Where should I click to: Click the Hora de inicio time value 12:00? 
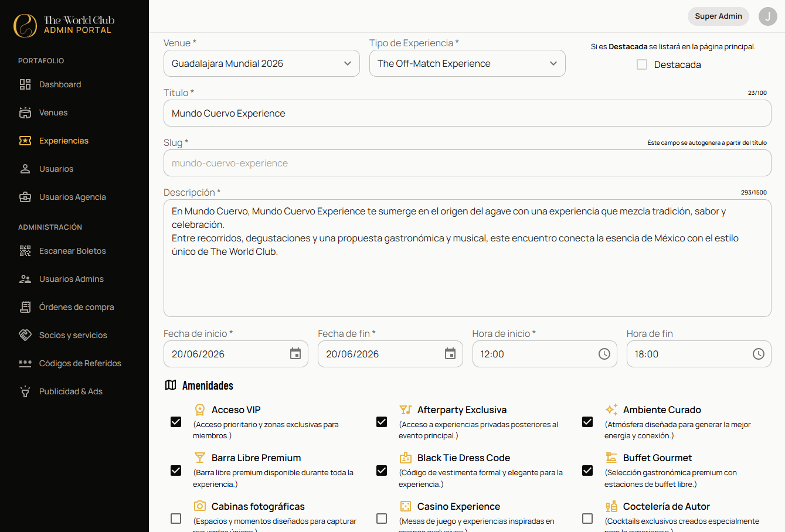(492, 354)
